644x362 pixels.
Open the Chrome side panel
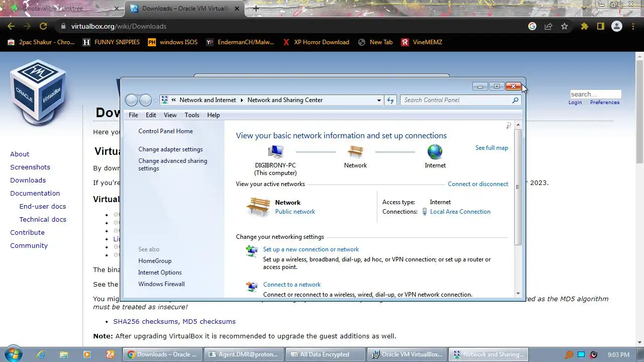point(600,26)
